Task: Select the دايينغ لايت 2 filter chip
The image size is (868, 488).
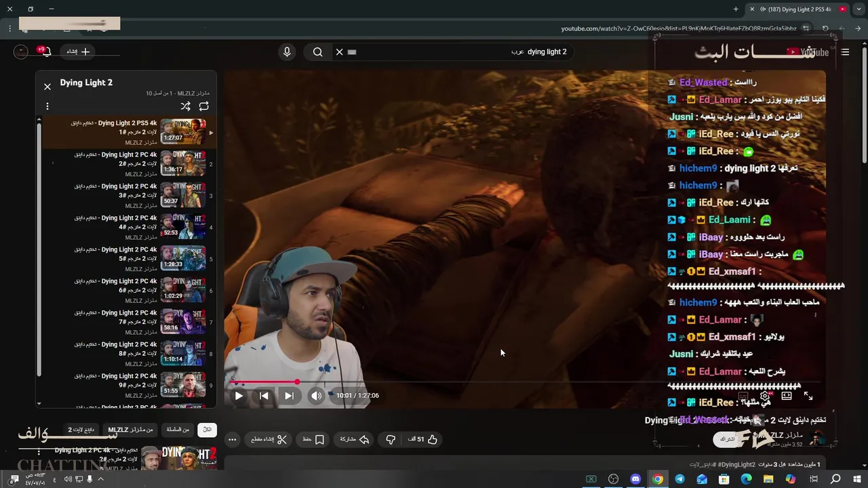Action: click(80, 430)
